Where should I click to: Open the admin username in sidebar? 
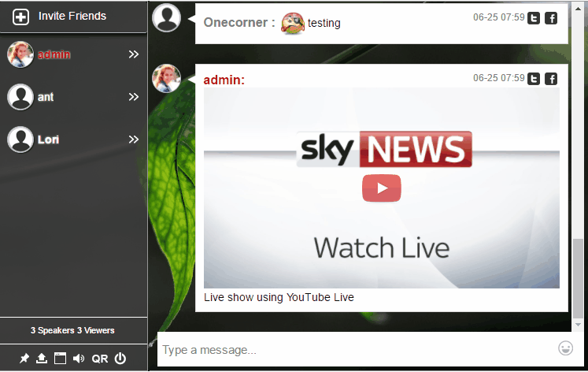coord(54,55)
